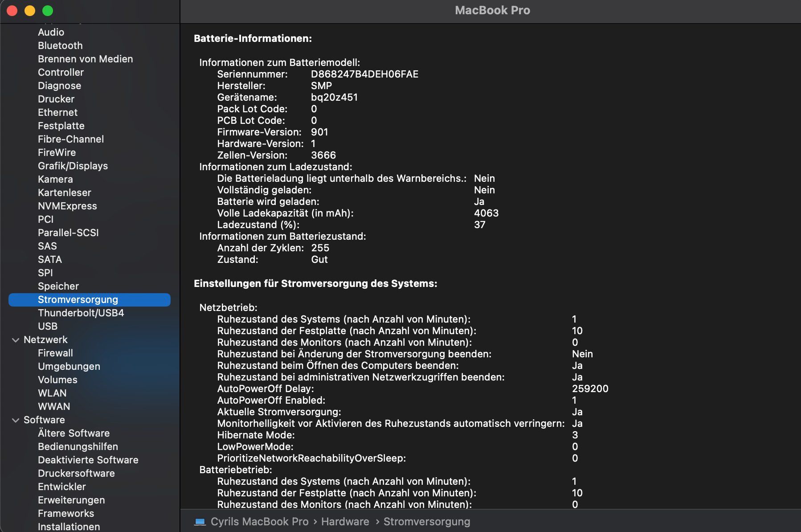Choose Ethernet in the sidebar
801x532 pixels.
coord(57,112)
